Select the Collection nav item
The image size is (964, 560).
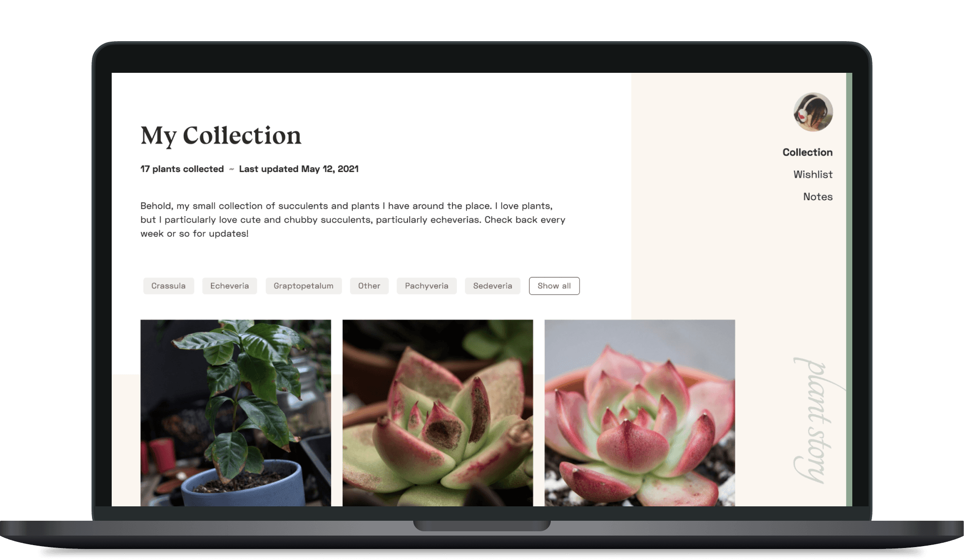click(x=807, y=152)
